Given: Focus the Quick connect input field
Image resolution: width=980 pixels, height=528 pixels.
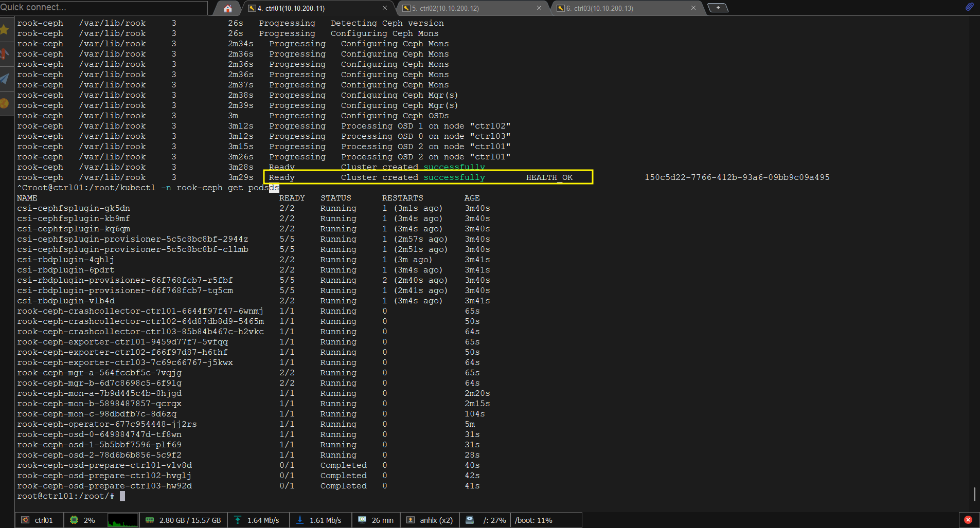Looking at the screenshot, I should (x=103, y=8).
